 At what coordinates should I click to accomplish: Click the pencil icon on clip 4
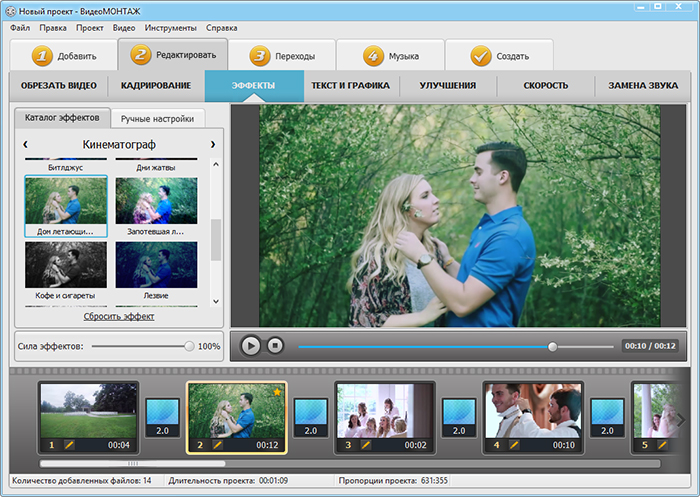point(514,444)
